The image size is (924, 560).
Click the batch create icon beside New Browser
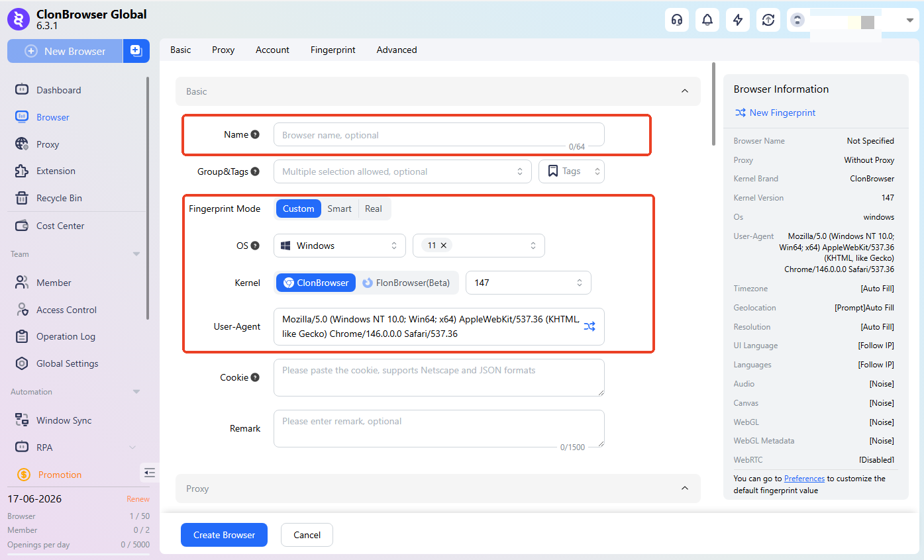(136, 51)
